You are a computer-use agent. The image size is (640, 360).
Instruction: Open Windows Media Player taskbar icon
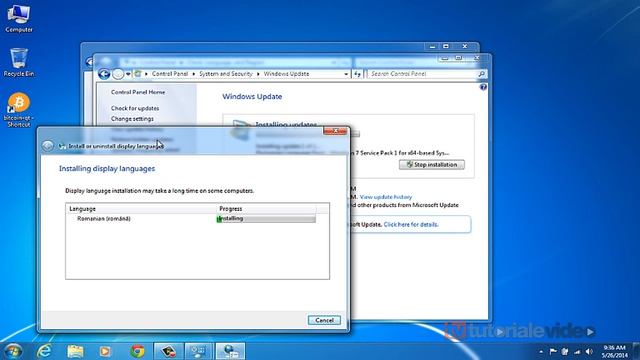pyautogui.click(x=105, y=351)
